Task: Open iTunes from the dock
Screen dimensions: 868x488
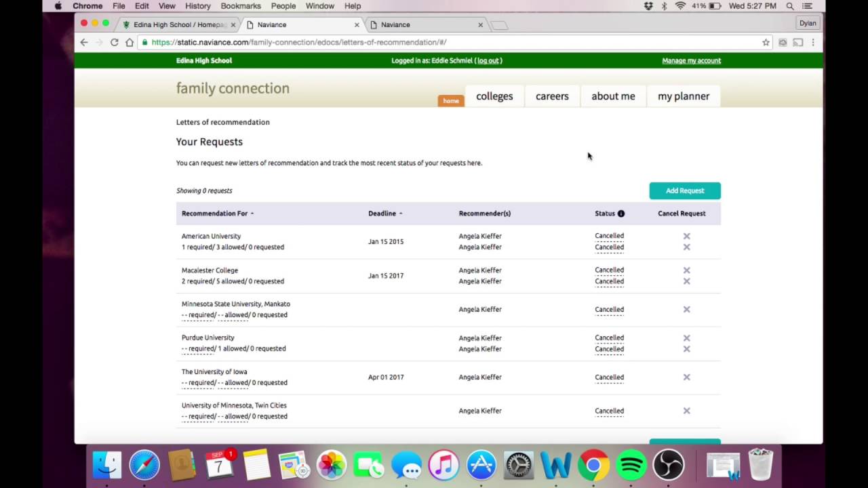Action: pyautogui.click(x=443, y=465)
